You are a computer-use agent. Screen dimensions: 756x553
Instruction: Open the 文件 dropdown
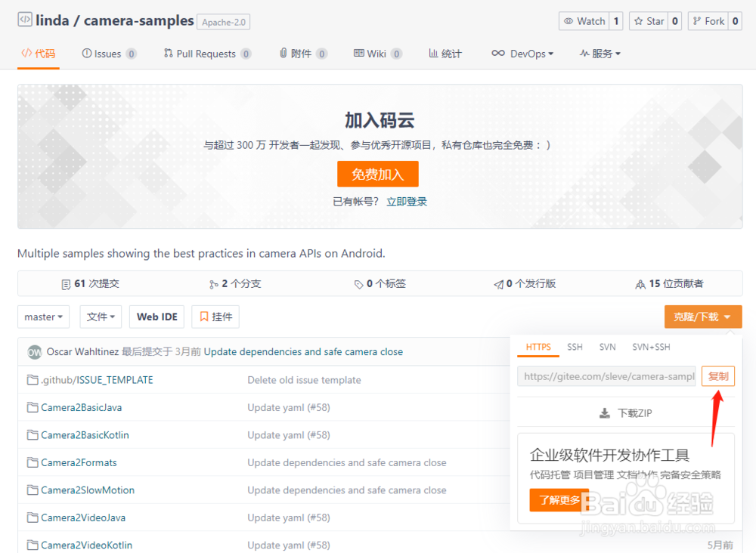tap(101, 317)
